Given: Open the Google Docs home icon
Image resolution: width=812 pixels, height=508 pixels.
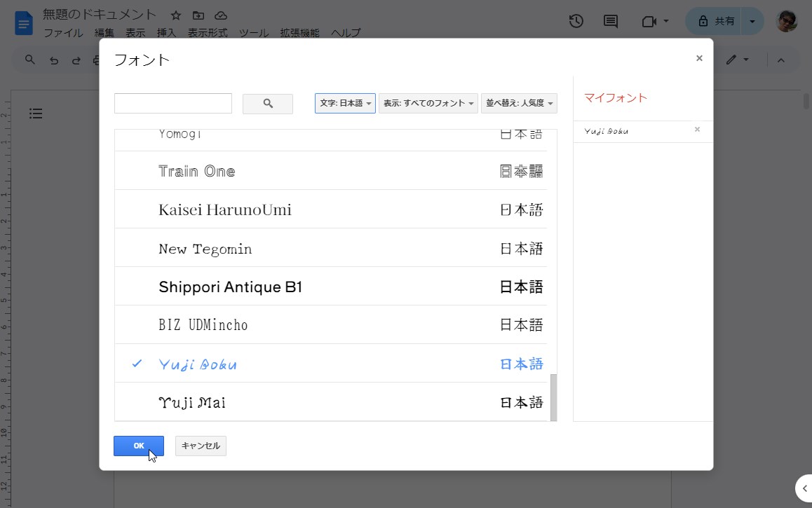Looking at the screenshot, I should [24, 24].
